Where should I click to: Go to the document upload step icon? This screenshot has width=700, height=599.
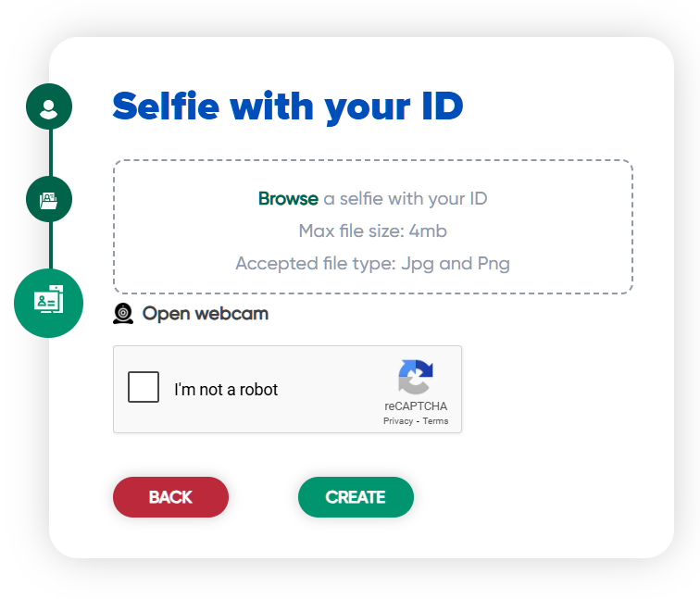[49, 199]
